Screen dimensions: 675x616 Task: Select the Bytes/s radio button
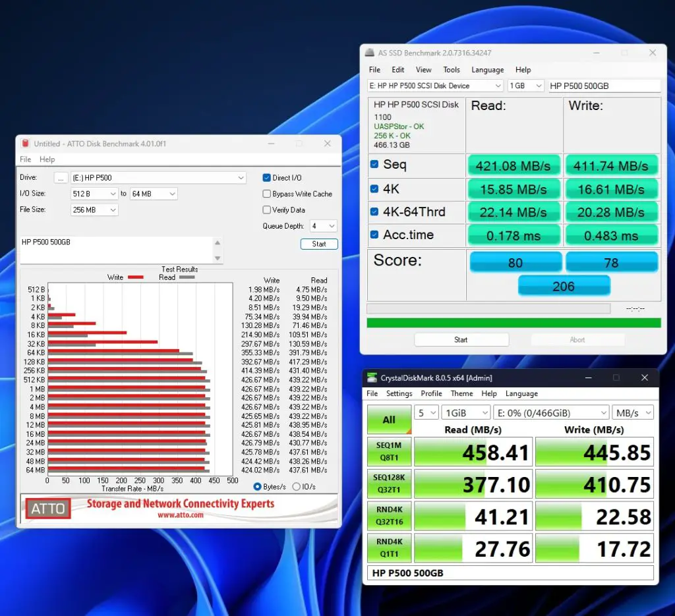click(x=258, y=486)
